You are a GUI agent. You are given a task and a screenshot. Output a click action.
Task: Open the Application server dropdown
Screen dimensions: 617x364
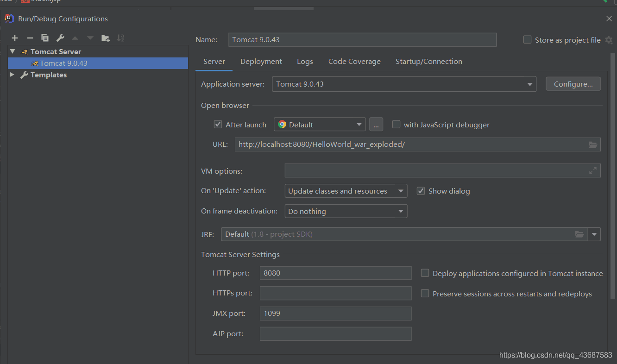[x=404, y=84]
